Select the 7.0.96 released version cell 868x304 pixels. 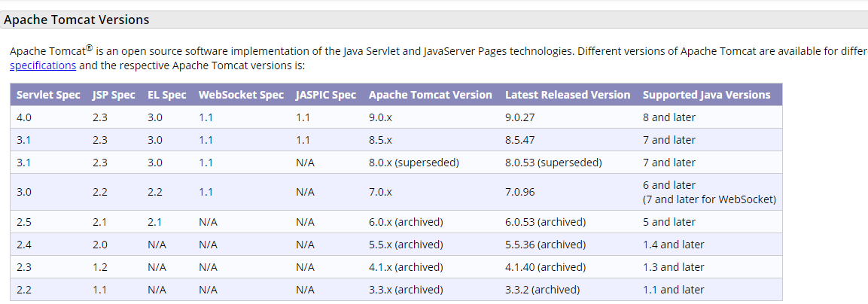point(519,192)
